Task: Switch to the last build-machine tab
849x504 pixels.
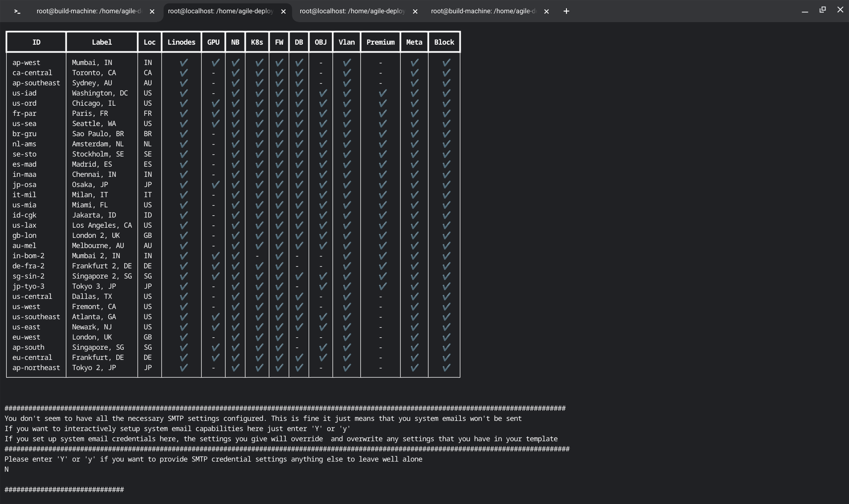Action: click(x=483, y=11)
